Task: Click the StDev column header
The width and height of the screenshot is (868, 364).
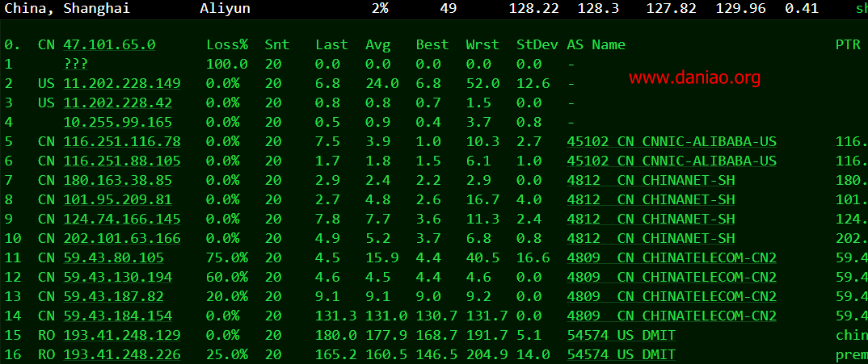Action: 537,45
